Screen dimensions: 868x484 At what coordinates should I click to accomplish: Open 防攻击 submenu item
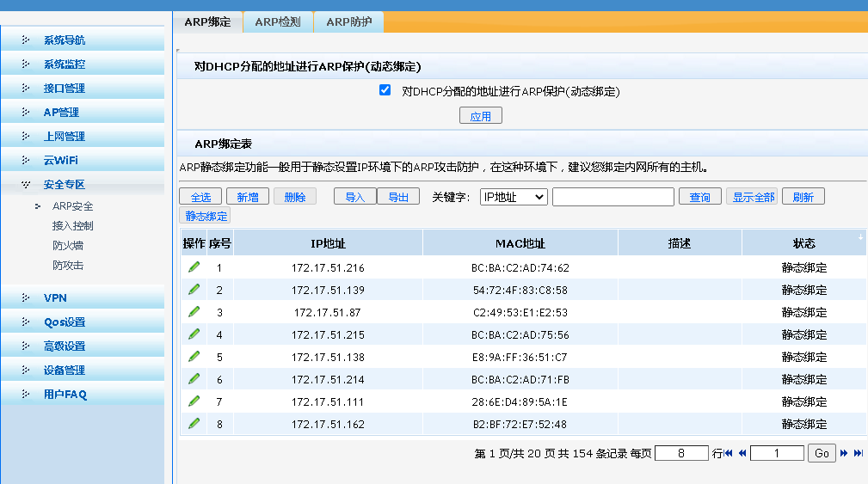tap(68, 265)
